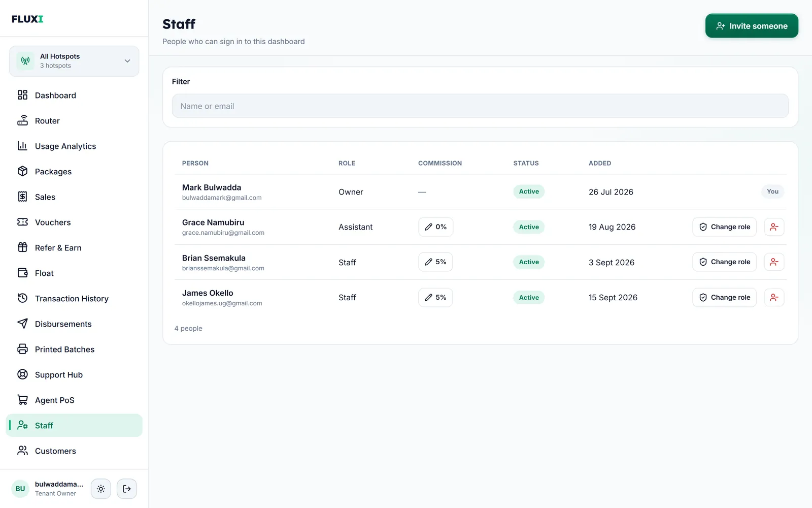Change role for Brian Ssemakula

(x=724, y=262)
